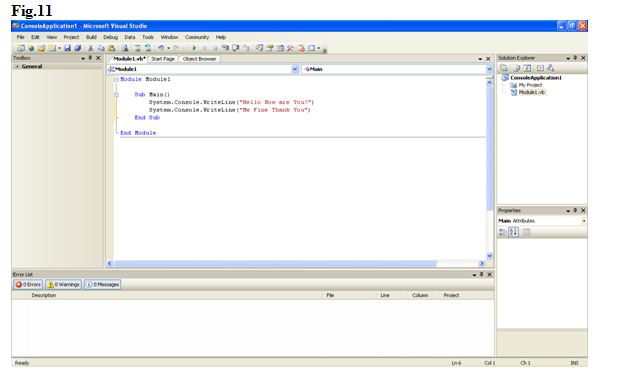Click the Open File folder toolbar icon
The image size is (620, 377).
[42, 48]
